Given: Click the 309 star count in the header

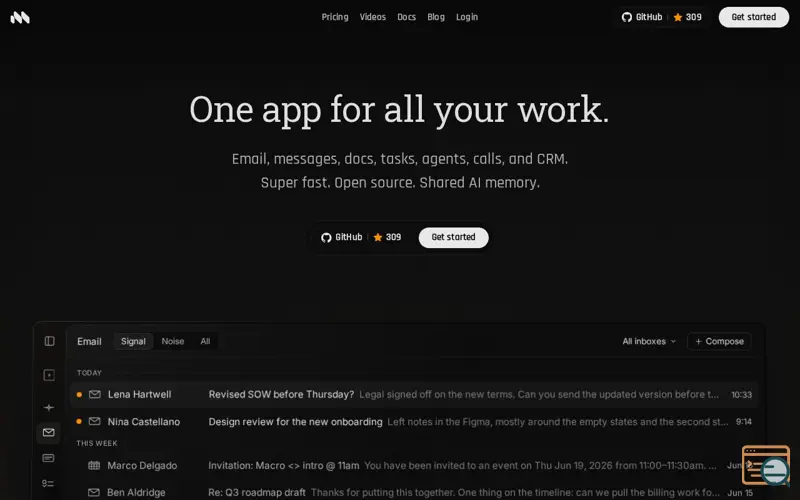Looking at the screenshot, I should click(x=687, y=17).
